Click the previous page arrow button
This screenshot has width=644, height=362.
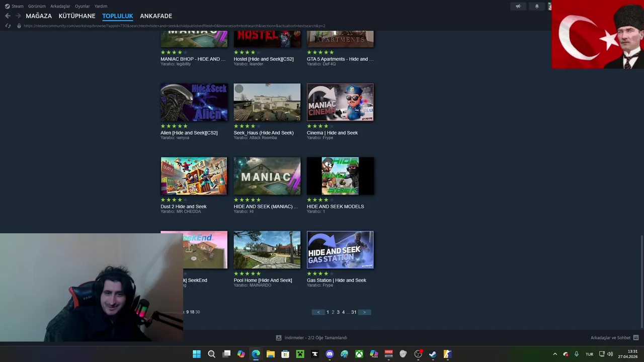318,312
